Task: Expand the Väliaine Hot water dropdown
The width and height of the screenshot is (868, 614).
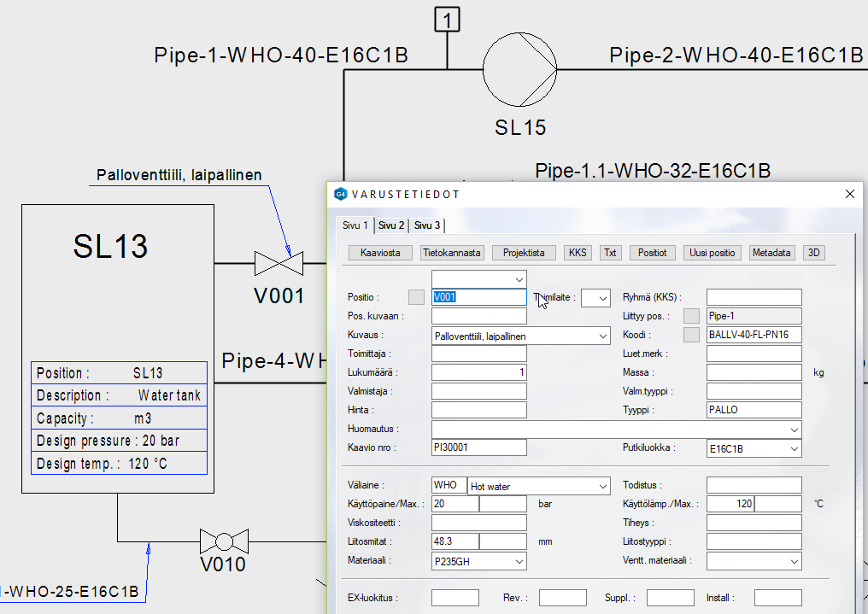Action: 602,487
